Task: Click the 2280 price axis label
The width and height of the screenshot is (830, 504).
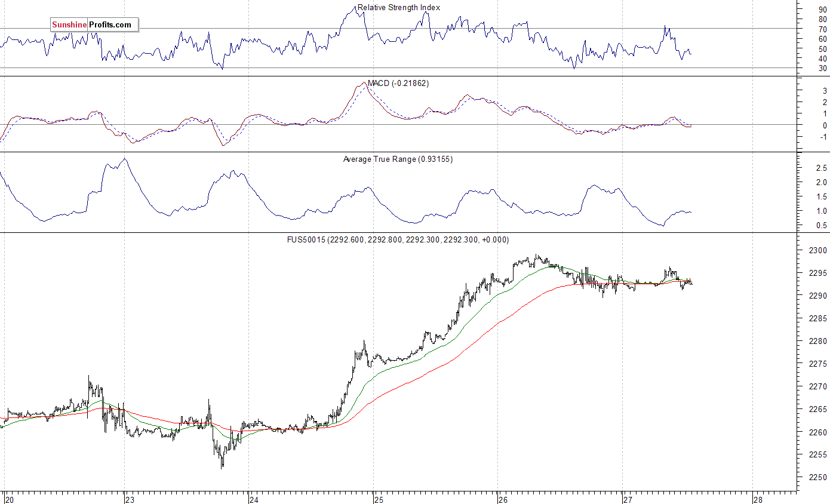Action: 817,341
